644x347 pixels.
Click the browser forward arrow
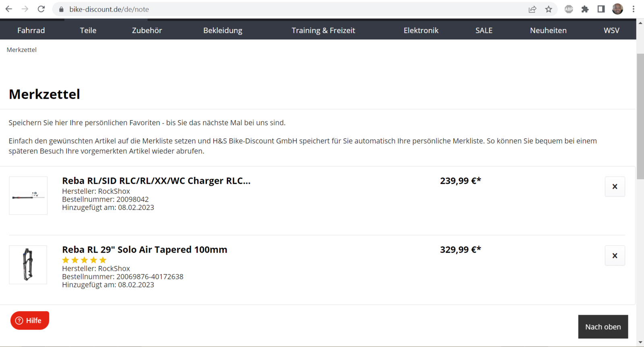[x=25, y=9]
